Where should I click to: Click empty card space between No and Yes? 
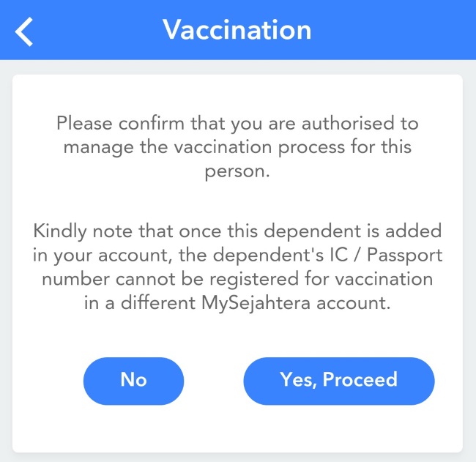point(214,381)
